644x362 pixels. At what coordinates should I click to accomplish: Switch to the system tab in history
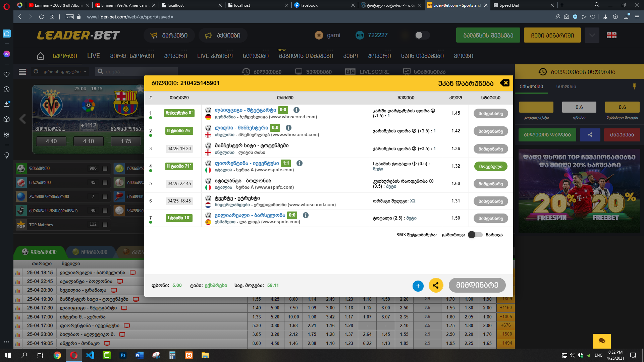coord(566,86)
